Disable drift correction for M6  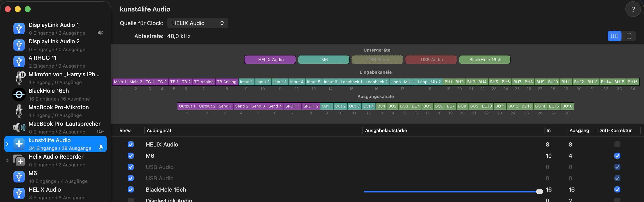[x=617, y=156]
